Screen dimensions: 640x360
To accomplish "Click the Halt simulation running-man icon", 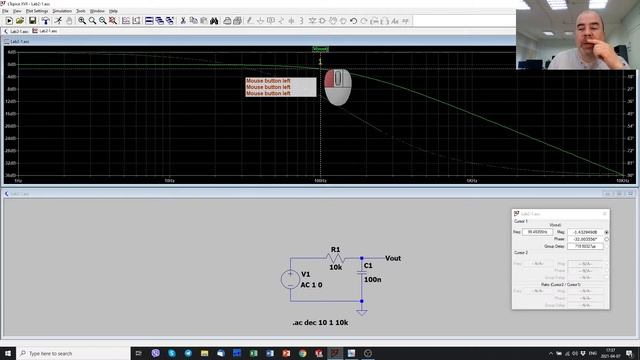I will [x=58, y=20].
